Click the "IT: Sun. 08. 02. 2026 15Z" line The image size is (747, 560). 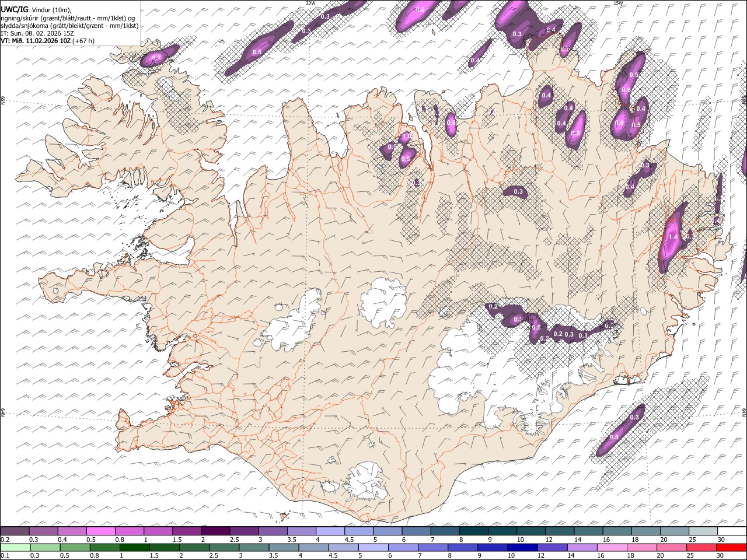(37, 33)
